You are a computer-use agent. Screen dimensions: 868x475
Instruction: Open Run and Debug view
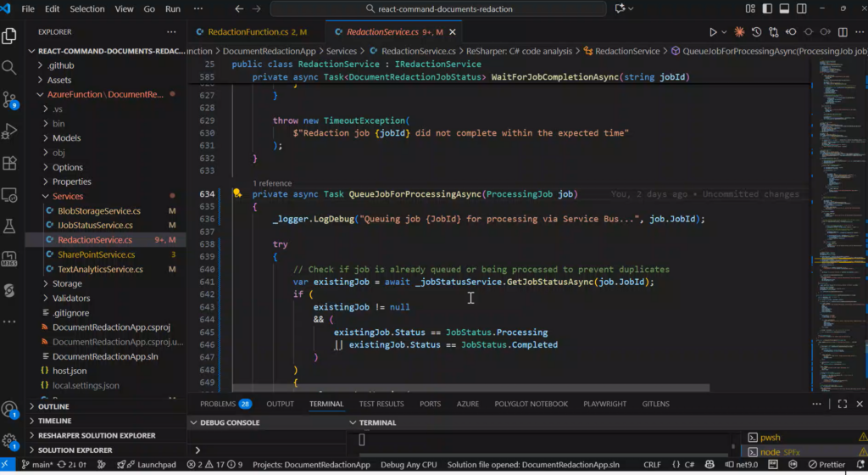(10, 131)
